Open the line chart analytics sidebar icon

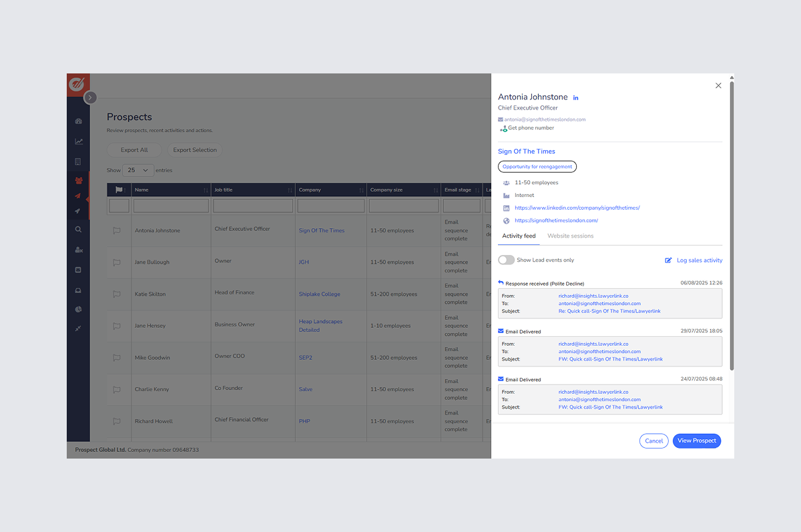coord(78,142)
